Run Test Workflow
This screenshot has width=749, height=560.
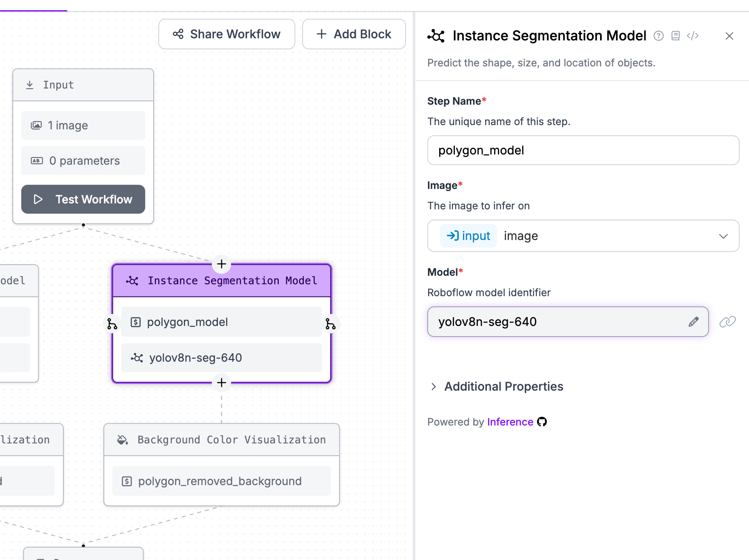[83, 199]
